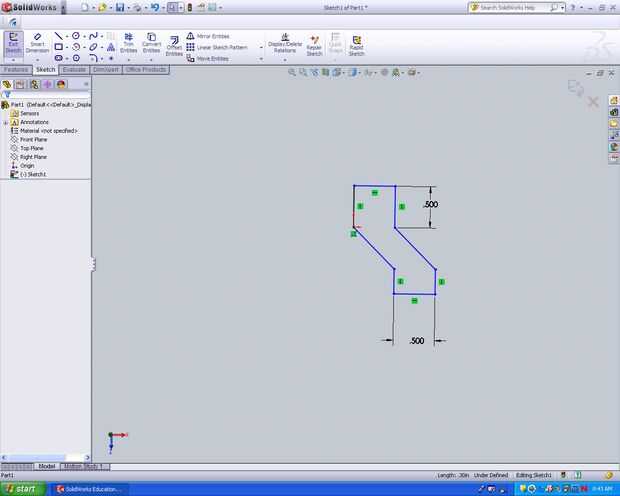
Task: Click the Windows start button
Action: click(x=23, y=489)
